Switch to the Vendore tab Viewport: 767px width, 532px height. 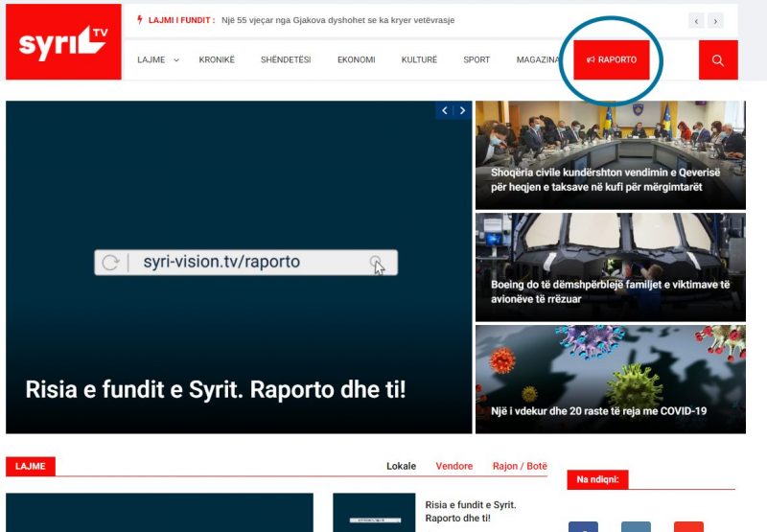tap(453, 466)
